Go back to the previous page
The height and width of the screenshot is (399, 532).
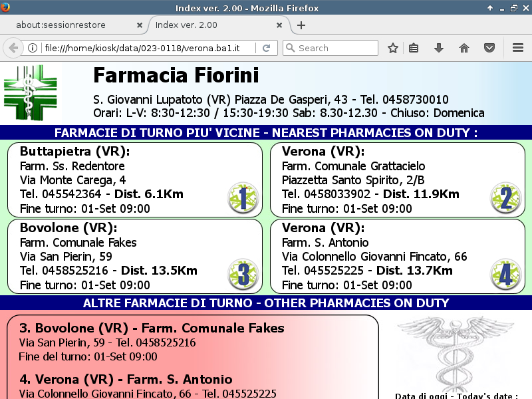point(13,48)
